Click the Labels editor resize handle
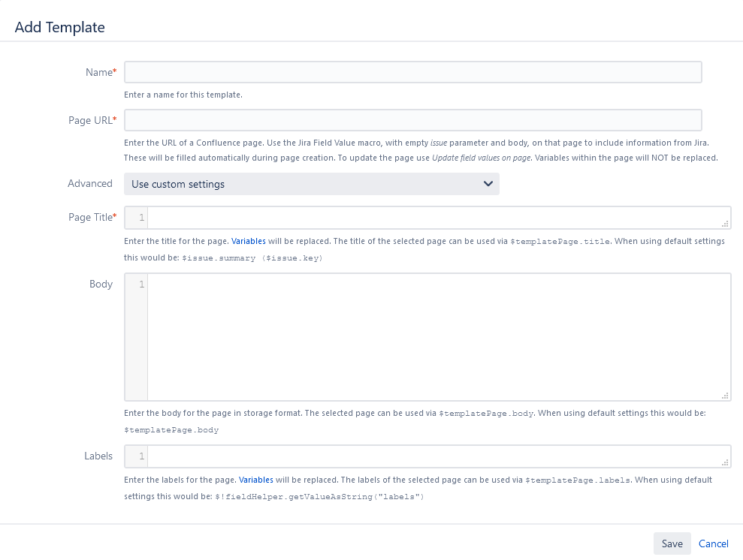The width and height of the screenshot is (743, 560). pos(725,462)
